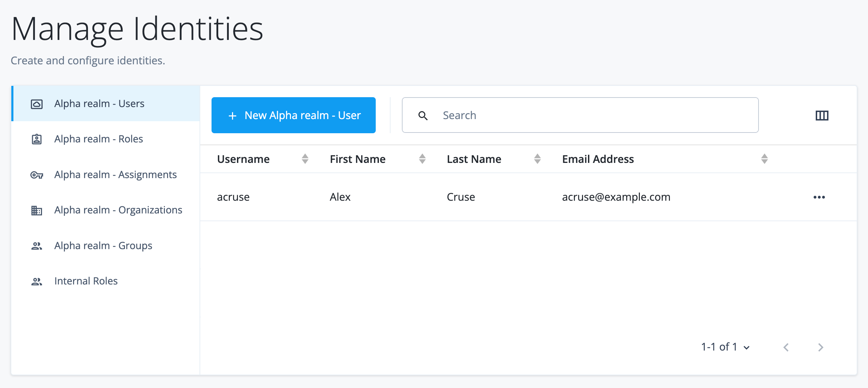868x388 pixels.
Task: Click the building icon for Alpha realm - Organizations
Action: click(x=37, y=210)
